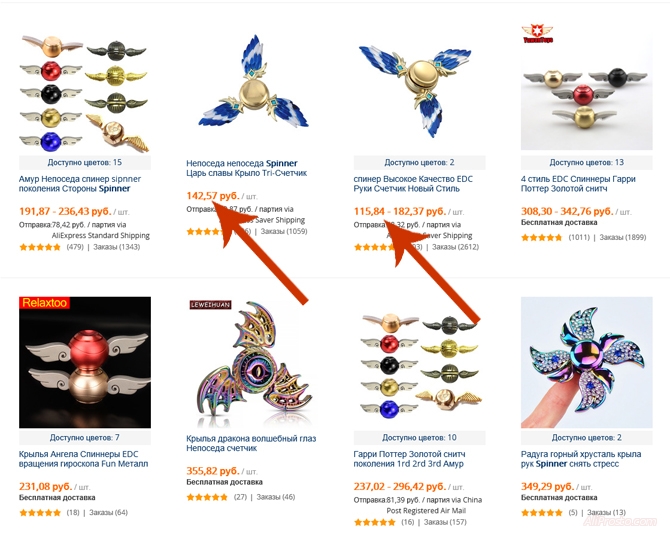Open 'Радуга горный хрусталь крыла' product link
670x536 pixels.
click(x=581, y=459)
